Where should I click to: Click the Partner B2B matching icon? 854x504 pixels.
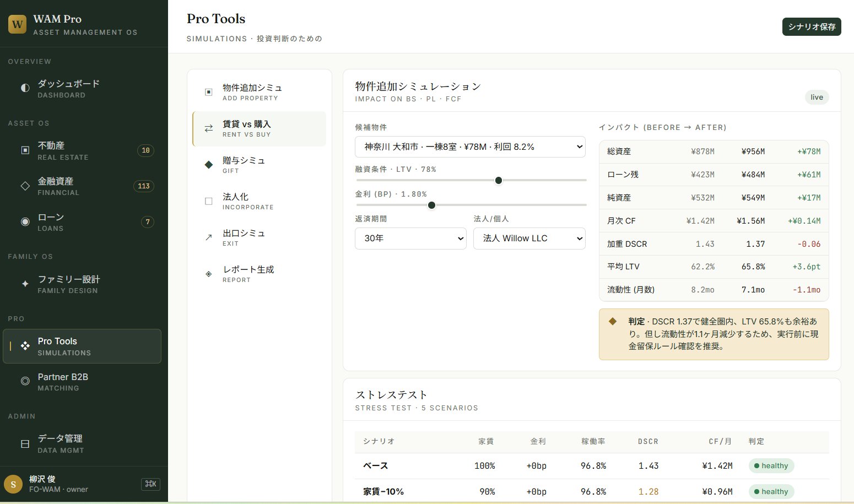click(25, 381)
